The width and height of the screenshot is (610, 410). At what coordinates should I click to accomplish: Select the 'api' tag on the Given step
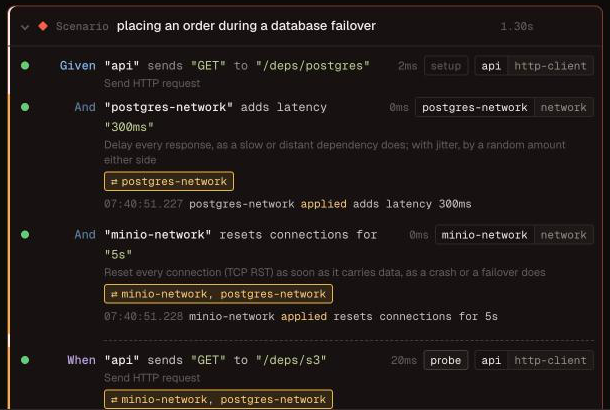coord(491,66)
